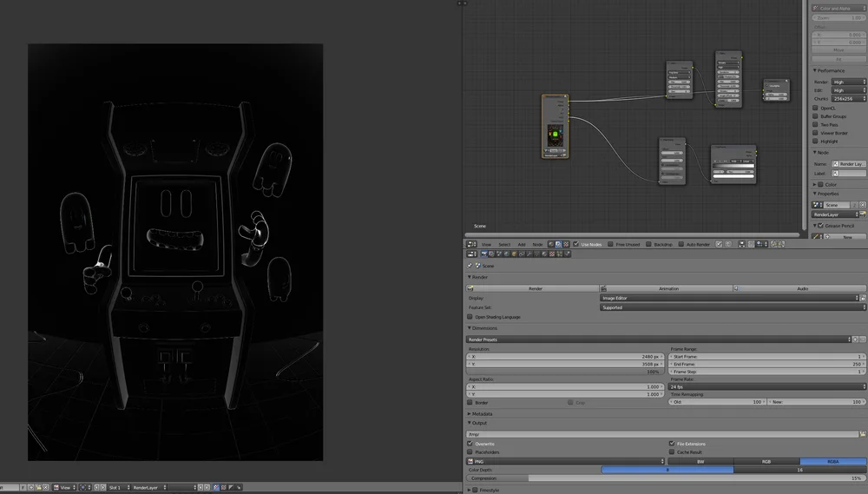Adjust the Compression slider
The width and height of the screenshot is (868, 494).
pos(666,478)
